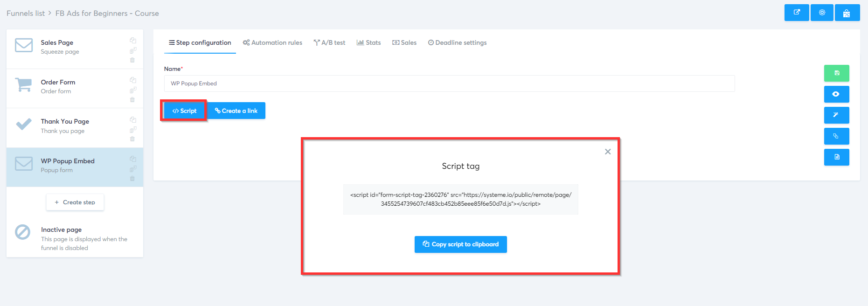Screen dimensions: 868x306
Task: Click the marketplace shopping bag icon
Action: pos(847,13)
